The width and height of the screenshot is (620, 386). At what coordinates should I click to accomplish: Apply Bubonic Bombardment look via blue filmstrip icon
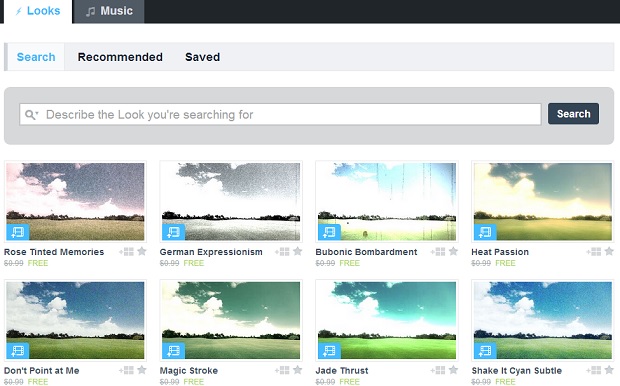click(x=329, y=232)
